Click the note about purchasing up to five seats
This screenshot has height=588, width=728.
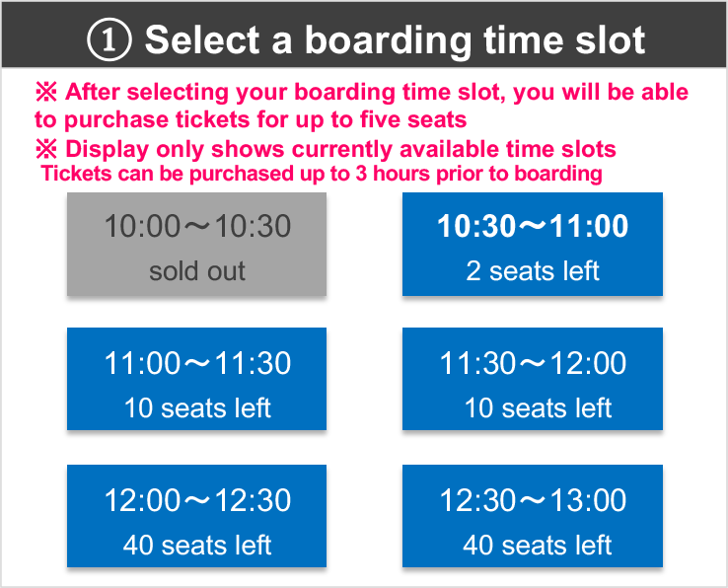tap(252, 119)
